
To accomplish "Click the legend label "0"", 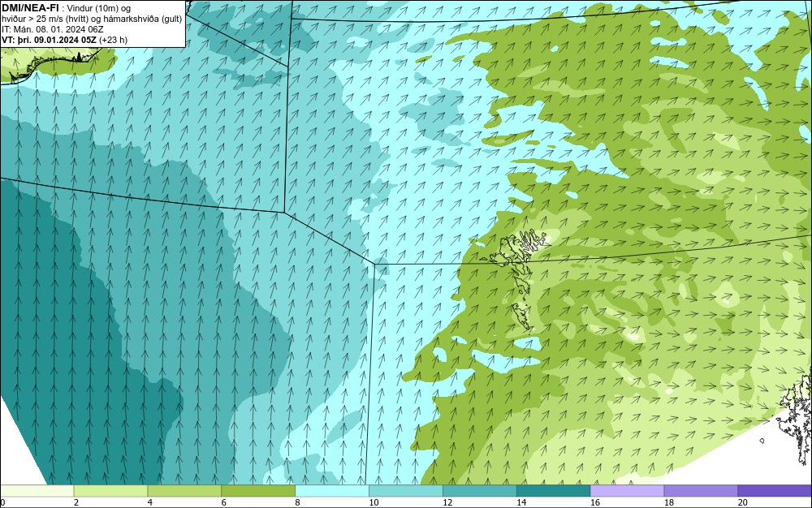I will (x=2, y=502).
